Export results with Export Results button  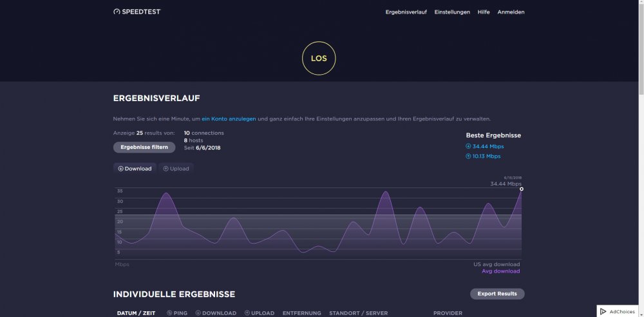(497, 294)
